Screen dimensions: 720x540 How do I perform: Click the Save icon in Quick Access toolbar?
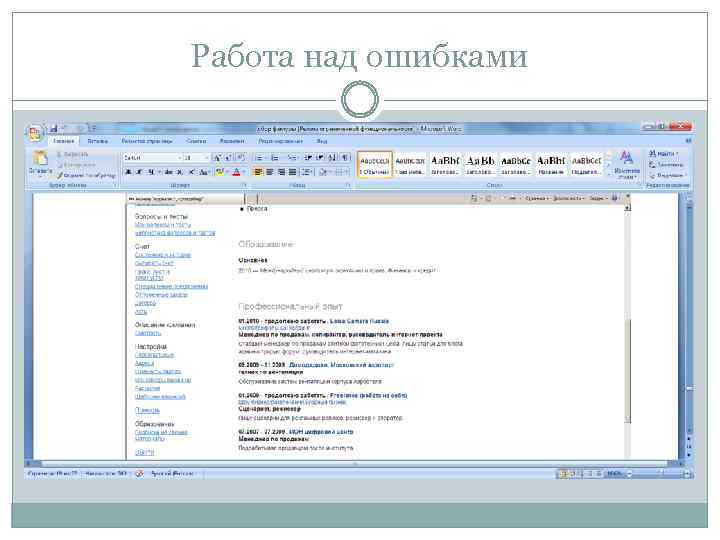click(54, 128)
